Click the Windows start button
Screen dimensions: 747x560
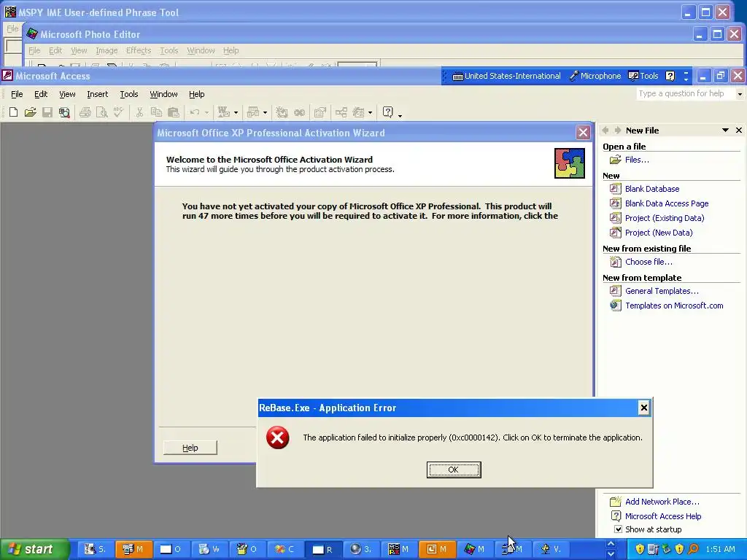click(34, 550)
